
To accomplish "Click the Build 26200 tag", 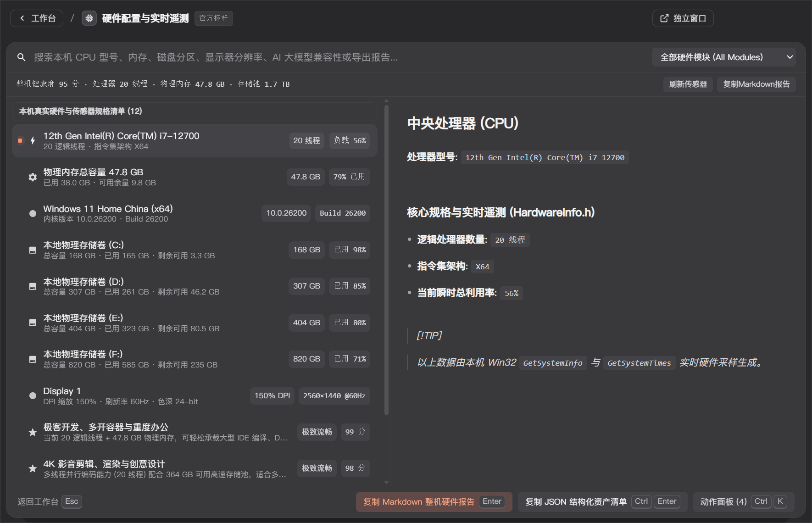I will pos(343,213).
